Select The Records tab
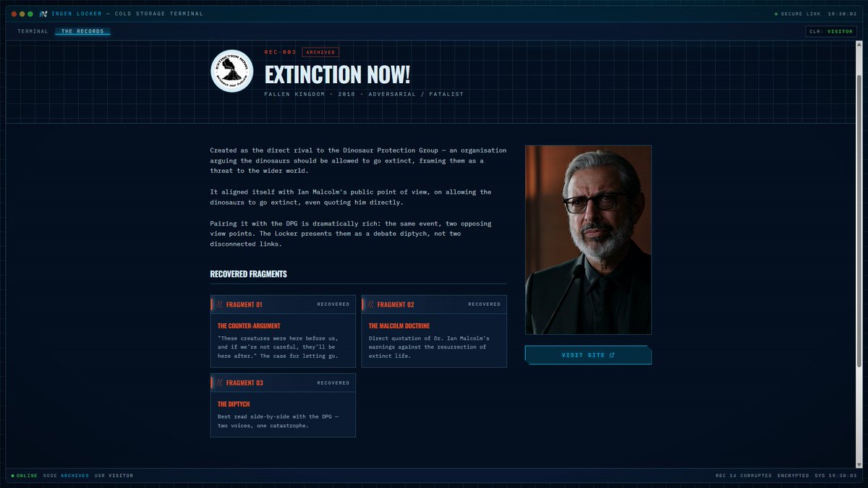Image resolution: width=868 pixels, height=488 pixels. (82, 31)
